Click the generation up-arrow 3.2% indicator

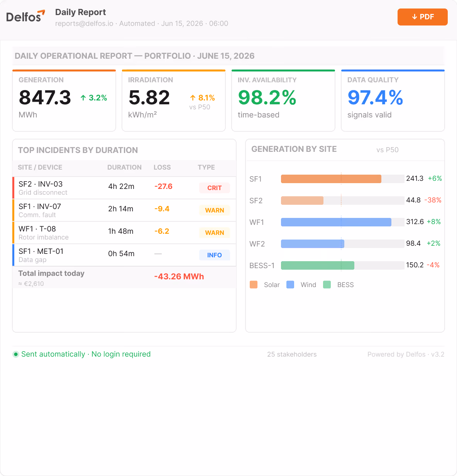tap(94, 98)
